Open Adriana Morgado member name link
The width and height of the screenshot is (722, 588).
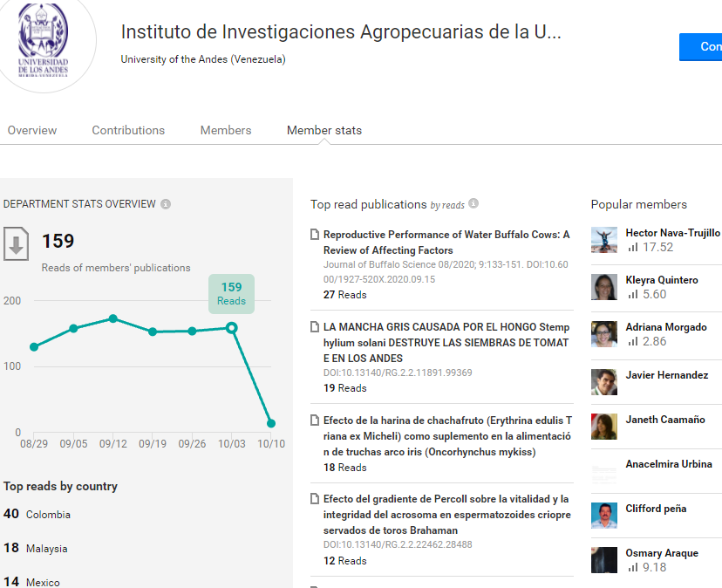click(666, 327)
